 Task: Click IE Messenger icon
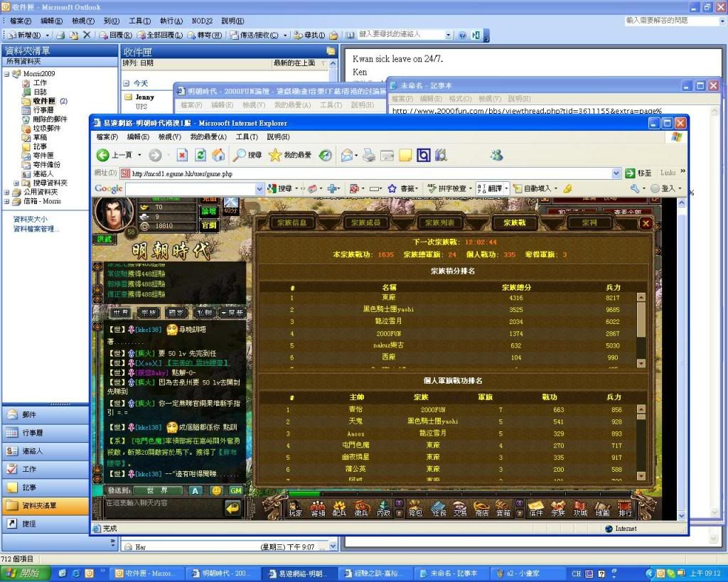coord(496,155)
